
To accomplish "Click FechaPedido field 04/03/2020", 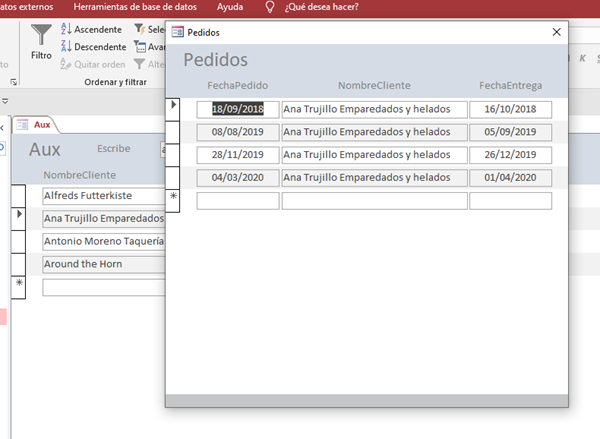I will pos(238,178).
